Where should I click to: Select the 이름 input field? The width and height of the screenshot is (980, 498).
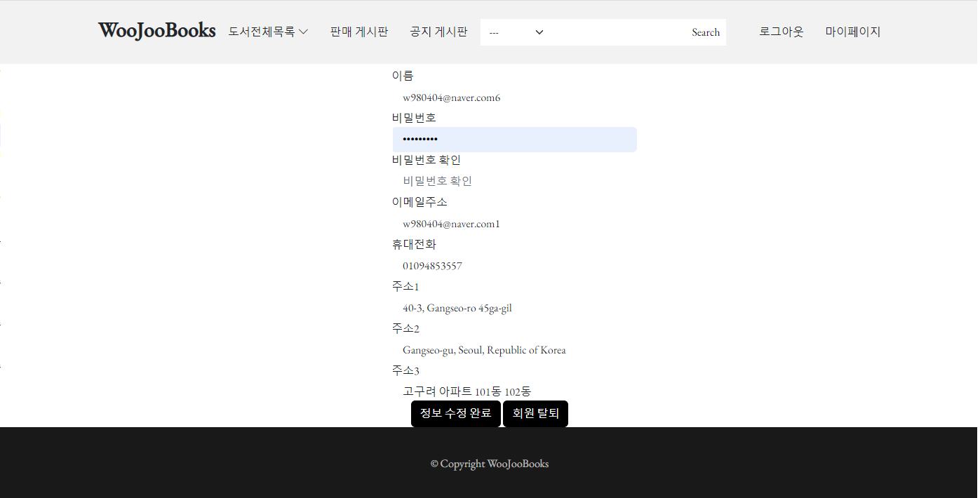click(515, 97)
